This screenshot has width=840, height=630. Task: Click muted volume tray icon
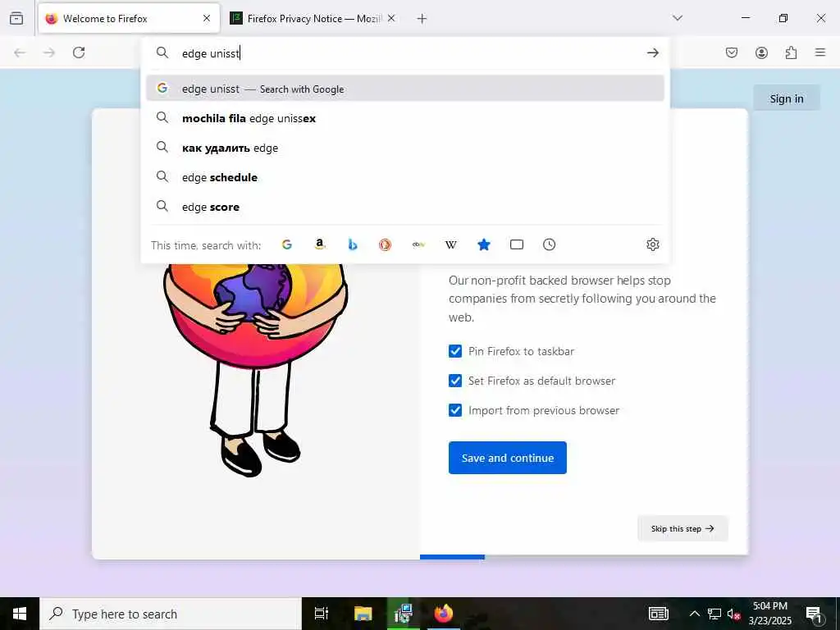[x=733, y=614]
